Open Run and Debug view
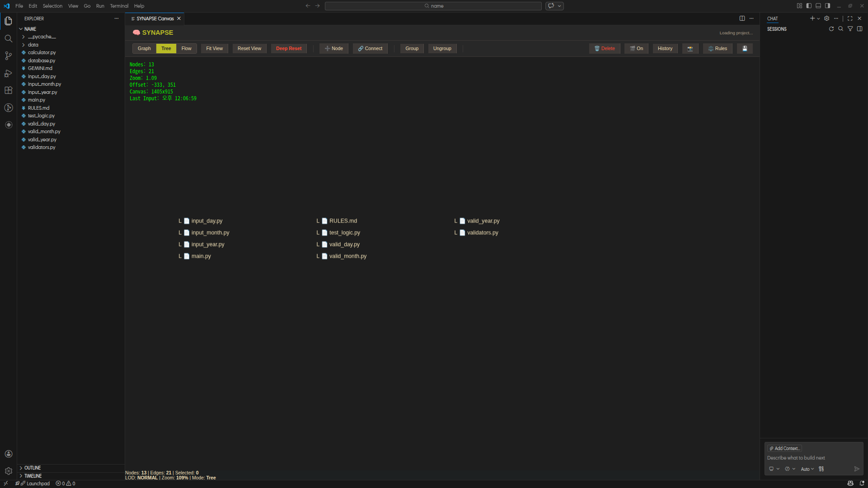868x488 pixels. coord(8,73)
